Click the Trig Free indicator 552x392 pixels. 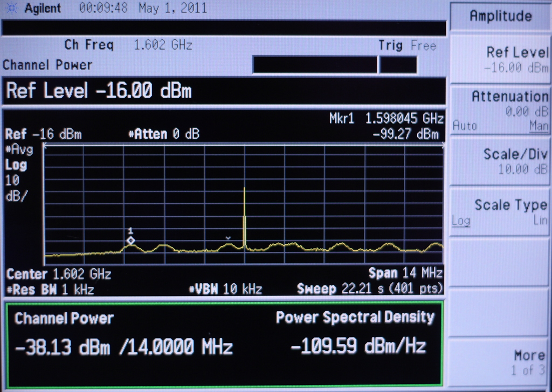point(406,46)
